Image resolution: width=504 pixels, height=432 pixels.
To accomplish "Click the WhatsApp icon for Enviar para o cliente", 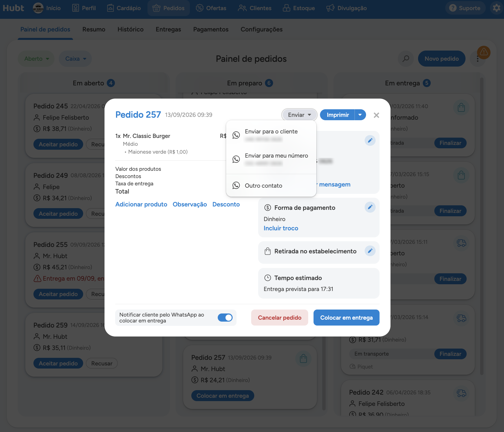I will 236,135.
